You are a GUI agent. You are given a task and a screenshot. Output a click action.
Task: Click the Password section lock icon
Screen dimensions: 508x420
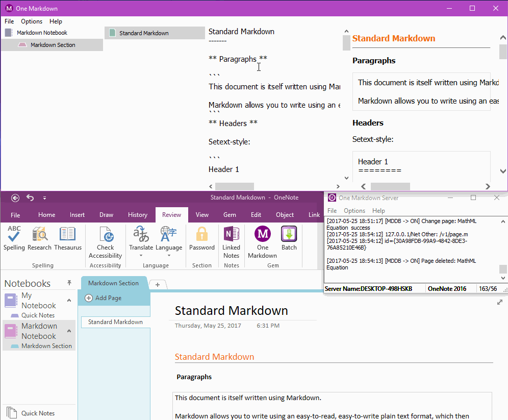[202, 235]
